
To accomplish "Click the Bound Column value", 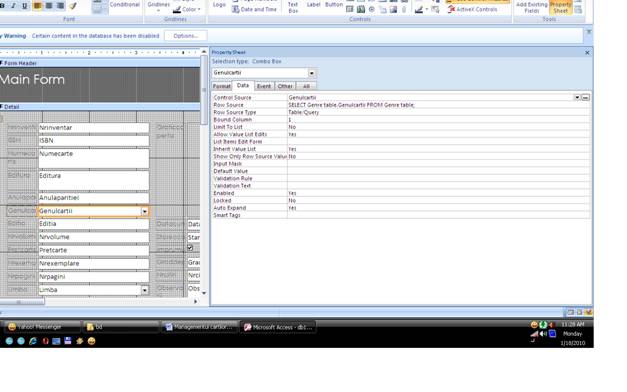I will click(x=439, y=120).
